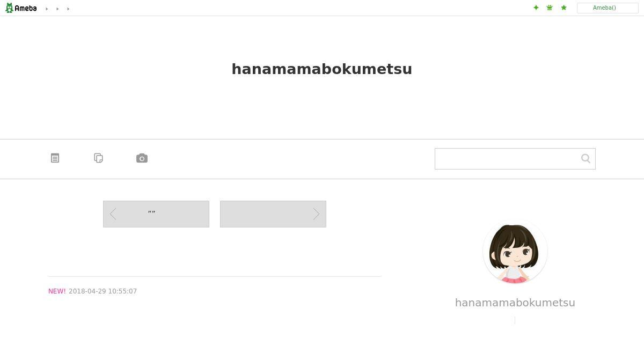Screen dimensions: 644x338
Task: Click the green star icon in header
Action: click(x=563, y=8)
